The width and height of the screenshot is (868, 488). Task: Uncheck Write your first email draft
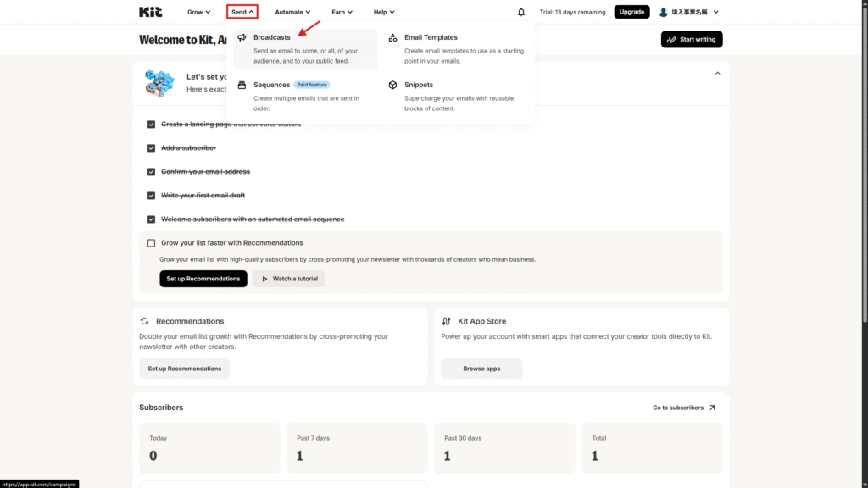tap(151, 196)
